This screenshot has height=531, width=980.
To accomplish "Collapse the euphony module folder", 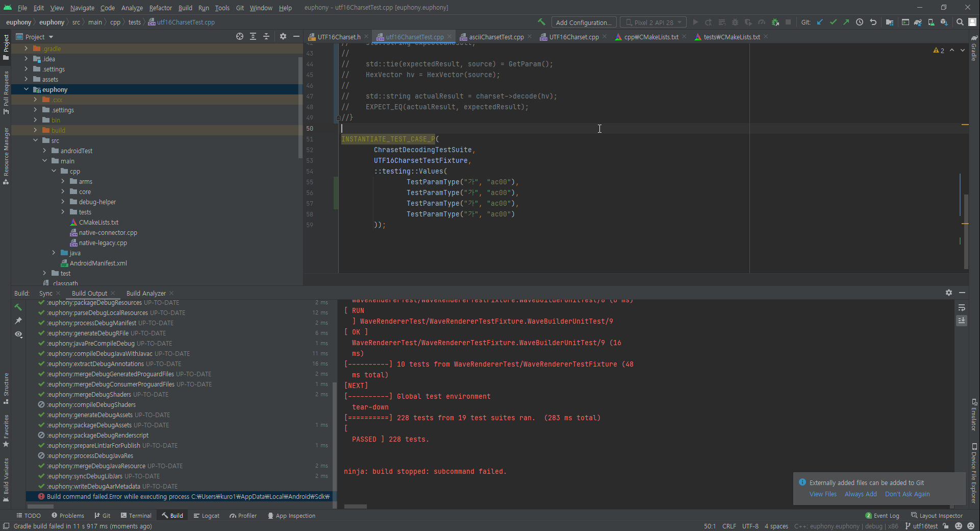I will click(26, 89).
